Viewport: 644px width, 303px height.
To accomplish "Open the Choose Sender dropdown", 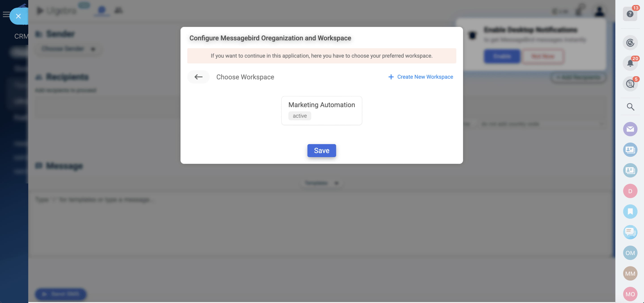I will point(68,49).
